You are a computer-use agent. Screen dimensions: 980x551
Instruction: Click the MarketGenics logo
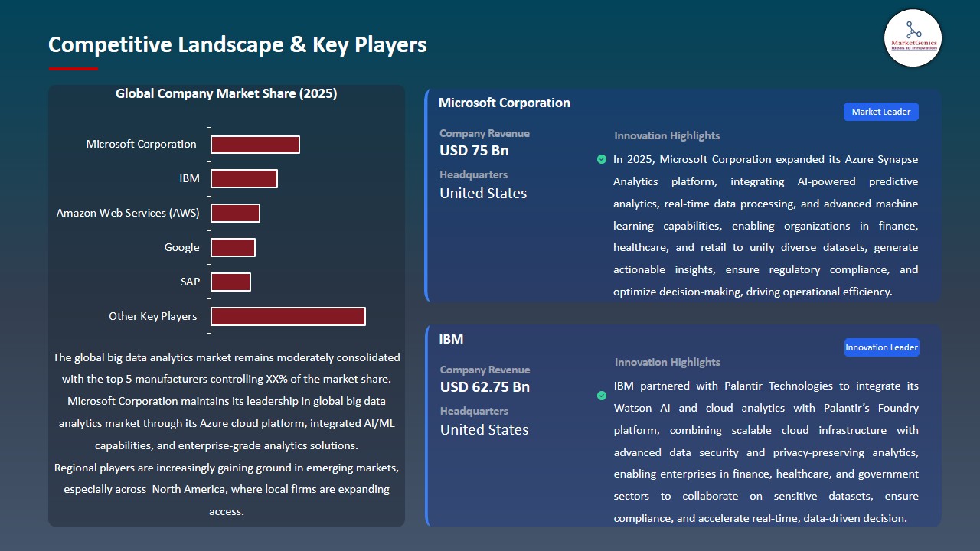click(913, 38)
